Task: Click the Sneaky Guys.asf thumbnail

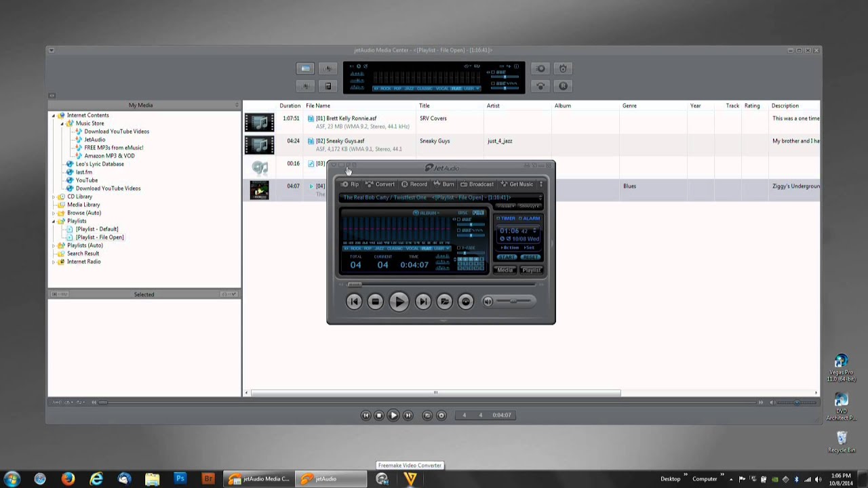Action: click(259, 144)
